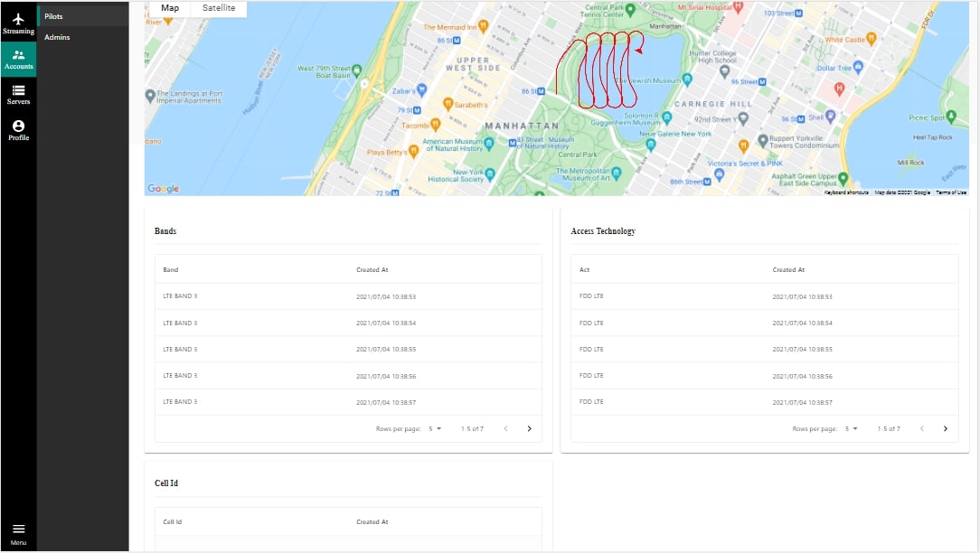Click Created At header in Cell Id table
This screenshot has width=980, height=553.
372,521
